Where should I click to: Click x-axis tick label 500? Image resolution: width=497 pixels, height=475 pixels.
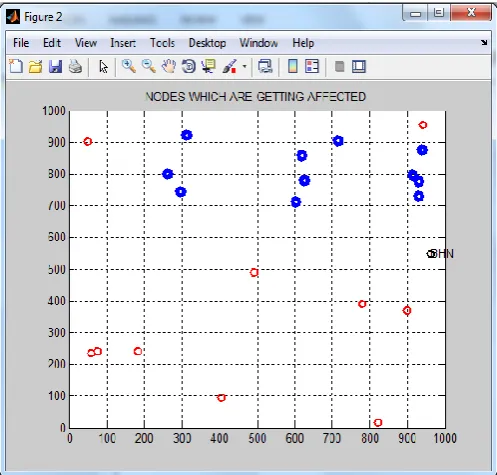pyautogui.click(x=257, y=438)
